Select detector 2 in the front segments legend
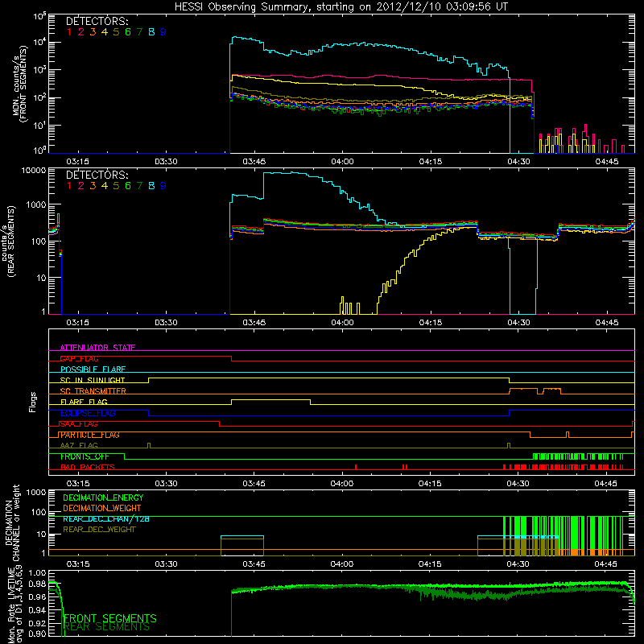This screenshot has height=644, width=644. tap(81, 32)
